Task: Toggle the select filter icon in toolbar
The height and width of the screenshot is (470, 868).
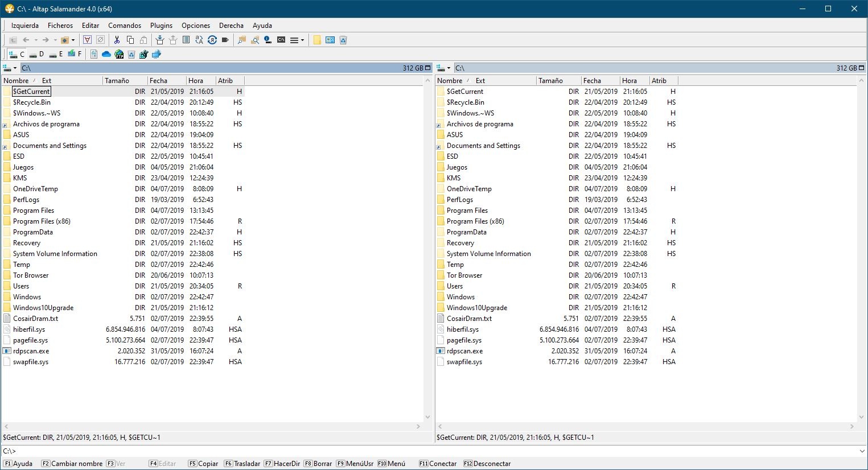Action: pyautogui.click(x=87, y=40)
